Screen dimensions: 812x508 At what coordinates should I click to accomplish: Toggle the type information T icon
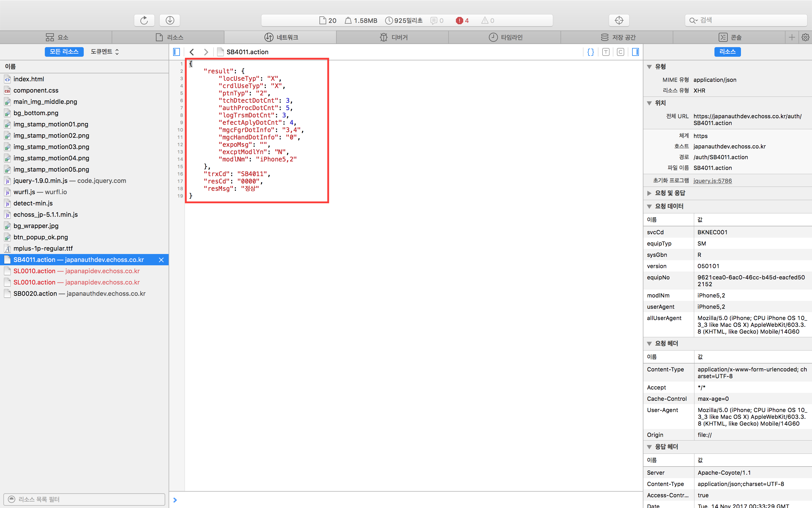pos(606,52)
